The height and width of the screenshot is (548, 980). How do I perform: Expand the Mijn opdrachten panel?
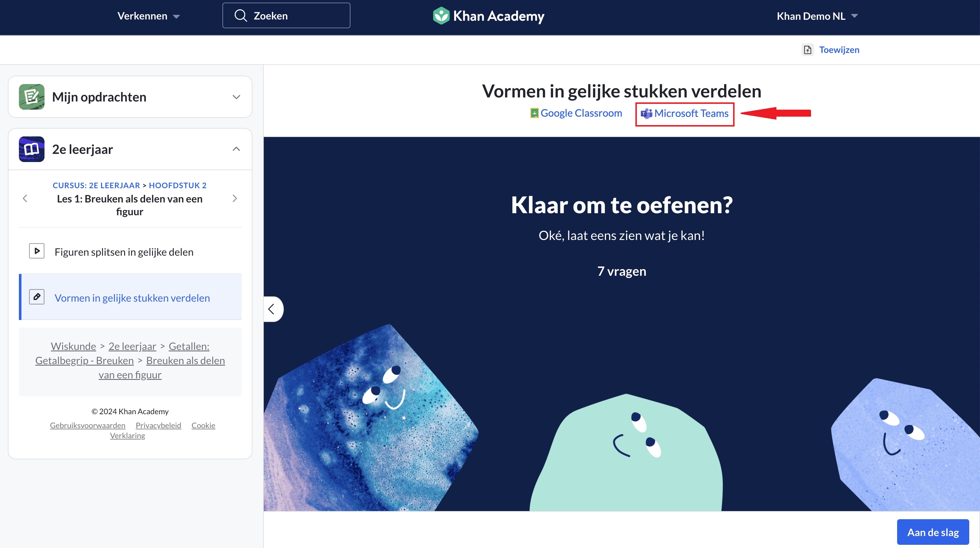(x=236, y=97)
